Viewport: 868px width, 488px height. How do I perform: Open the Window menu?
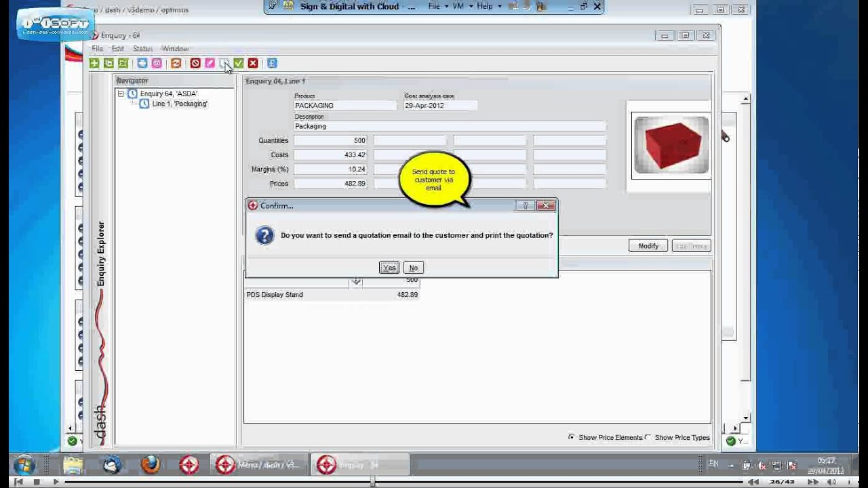pyautogui.click(x=175, y=49)
